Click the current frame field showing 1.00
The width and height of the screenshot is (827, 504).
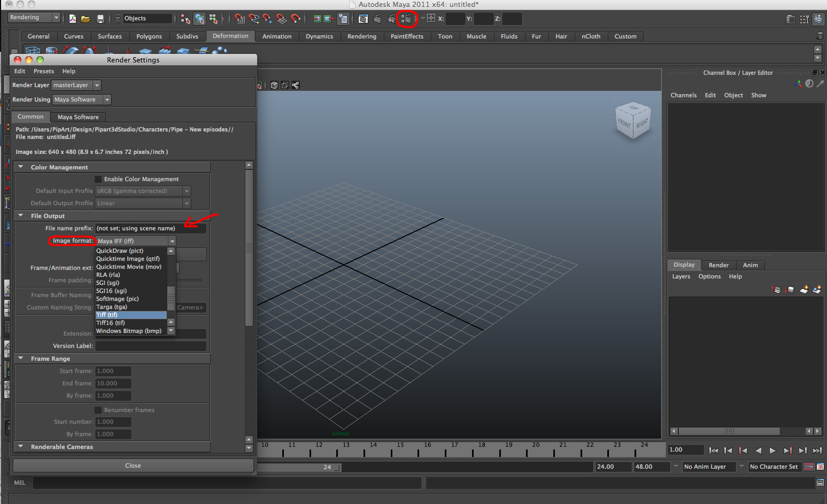(685, 450)
